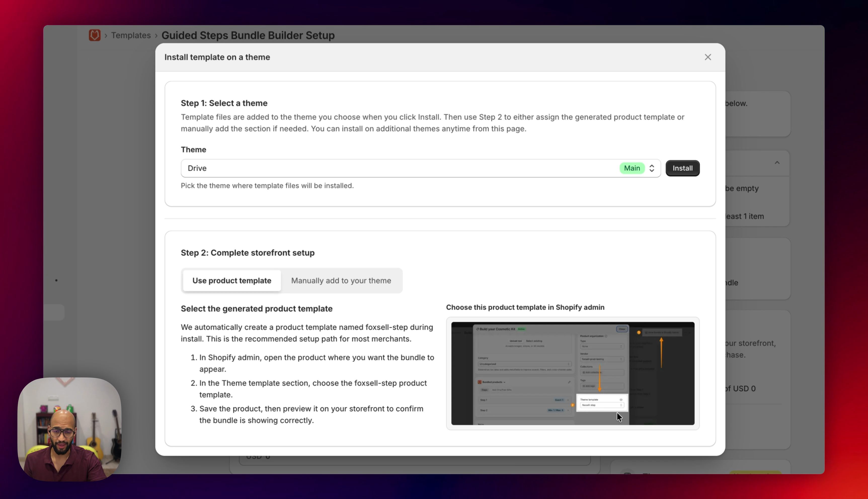Select the Use product template tab
Screen dimensions: 868x499
(x=232, y=281)
